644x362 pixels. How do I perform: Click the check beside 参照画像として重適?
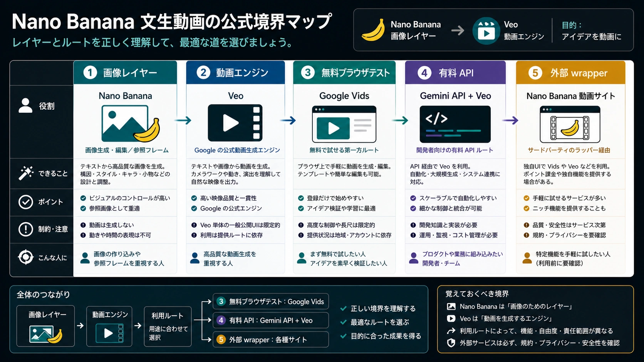[x=83, y=209]
